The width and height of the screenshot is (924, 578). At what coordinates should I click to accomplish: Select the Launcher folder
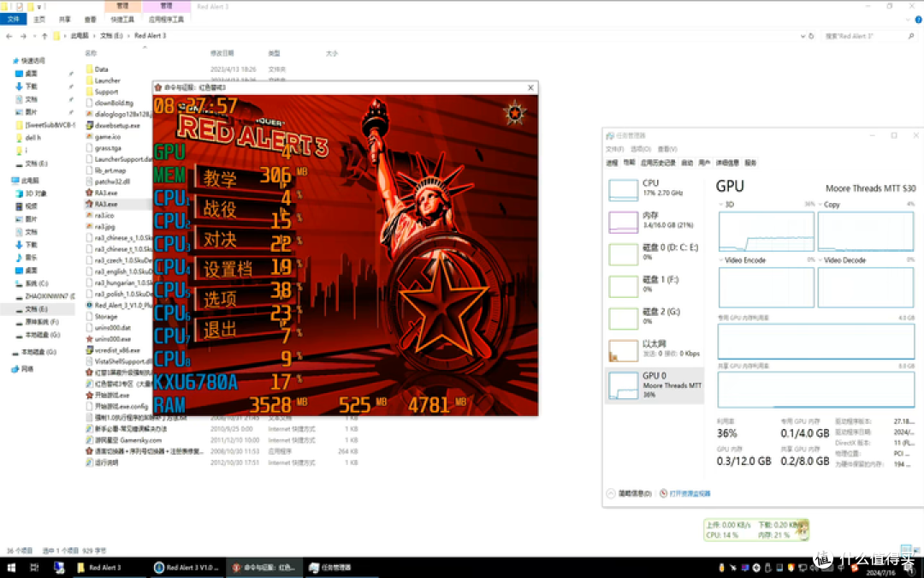[103, 80]
